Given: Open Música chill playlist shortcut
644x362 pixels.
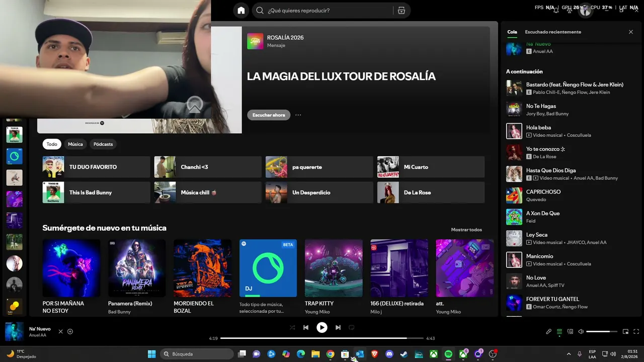Looking at the screenshot, I should click(x=208, y=193).
